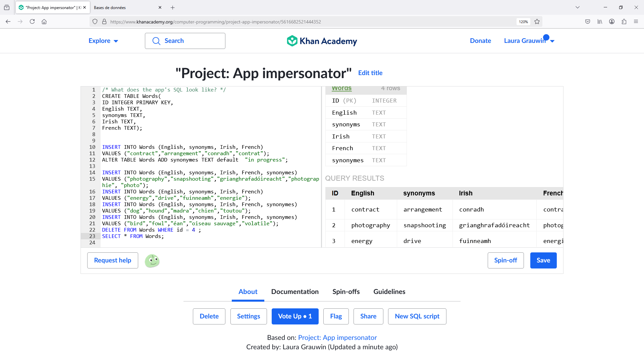
Task: Expand the list-all-tabs chevron
Action: point(578,7)
